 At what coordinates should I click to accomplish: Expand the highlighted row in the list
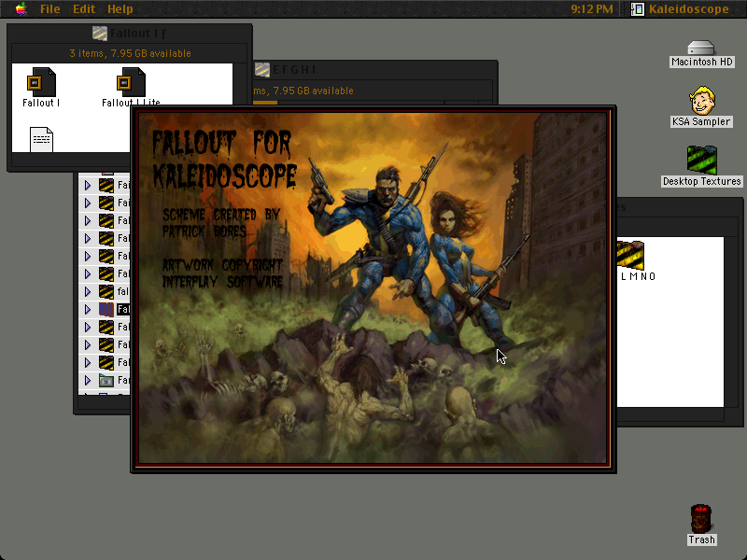click(x=88, y=309)
